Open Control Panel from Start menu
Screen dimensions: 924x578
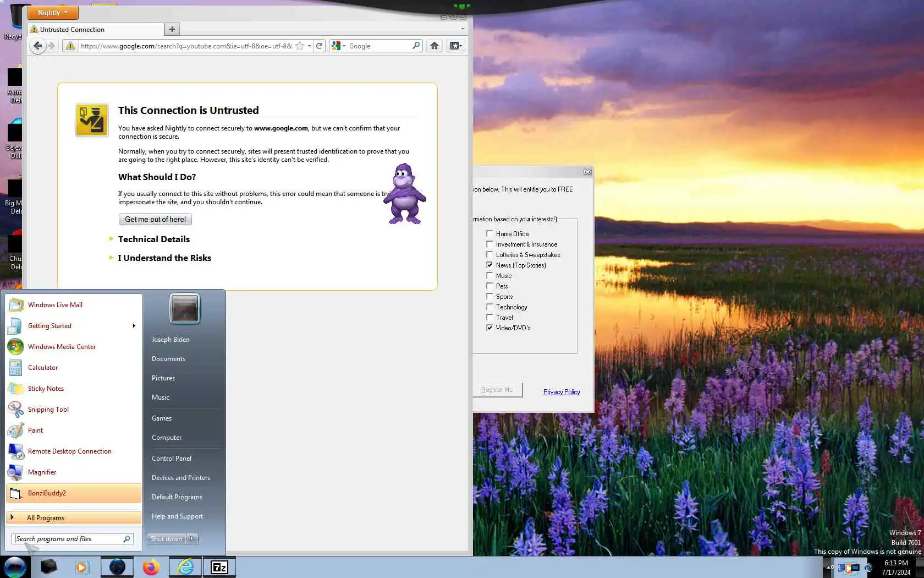tap(172, 459)
